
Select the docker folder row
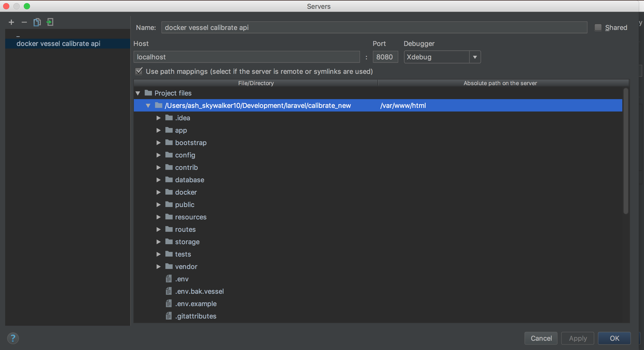378,192
